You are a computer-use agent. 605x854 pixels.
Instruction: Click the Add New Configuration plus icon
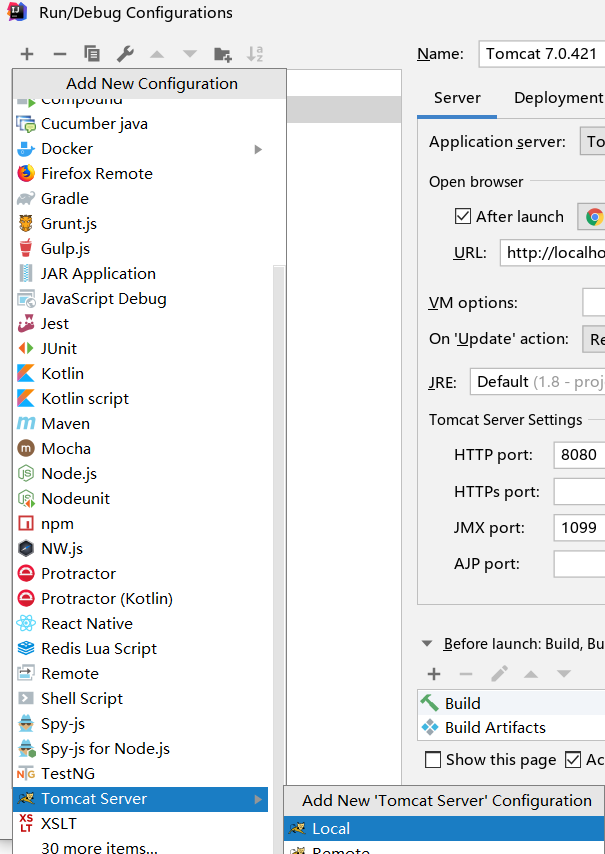coord(27,54)
